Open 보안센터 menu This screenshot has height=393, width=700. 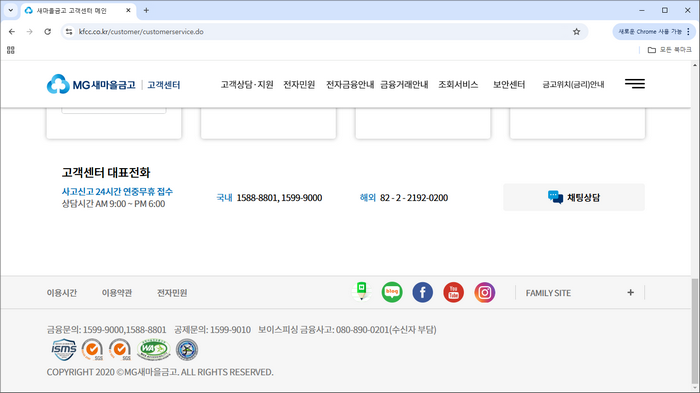tap(509, 84)
